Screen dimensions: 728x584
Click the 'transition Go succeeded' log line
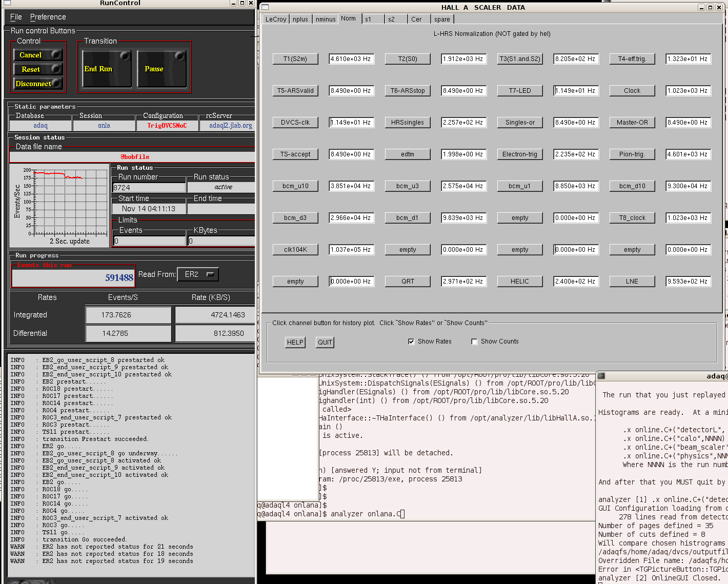click(x=84, y=539)
